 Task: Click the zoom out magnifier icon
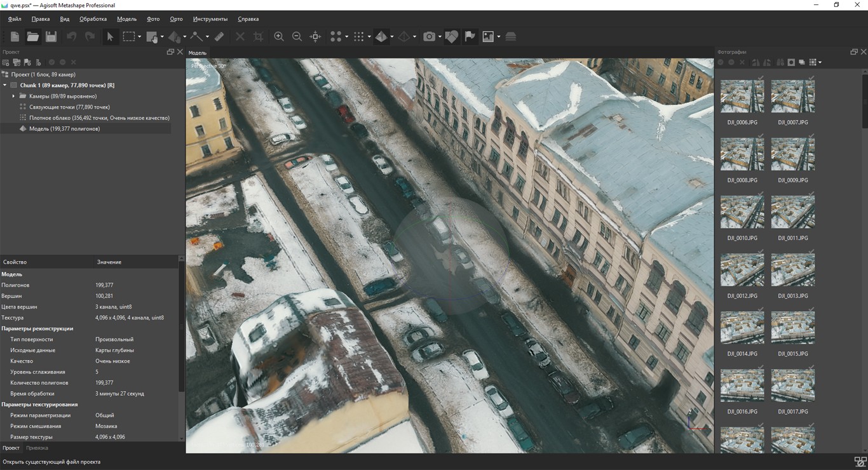pyautogui.click(x=297, y=37)
